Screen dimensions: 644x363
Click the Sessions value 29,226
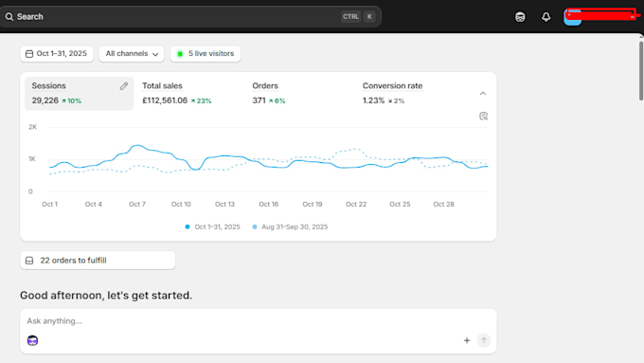pos(45,100)
